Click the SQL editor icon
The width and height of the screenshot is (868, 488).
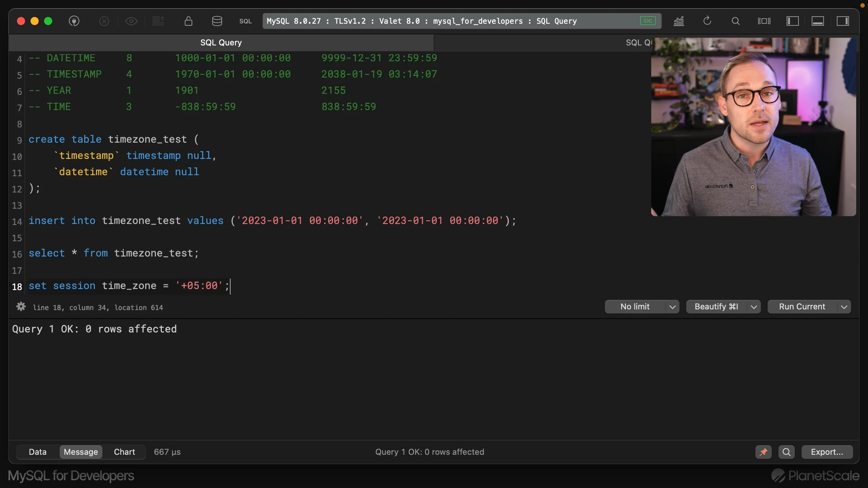pos(245,21)
